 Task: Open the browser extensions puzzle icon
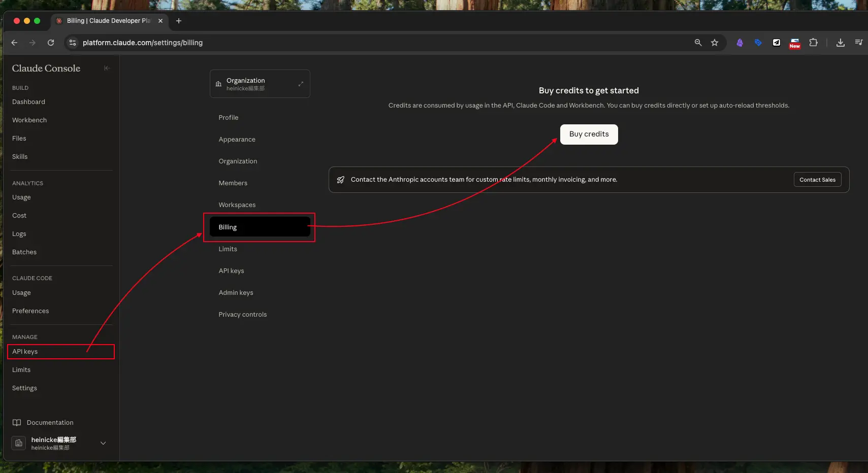[813, 43]
